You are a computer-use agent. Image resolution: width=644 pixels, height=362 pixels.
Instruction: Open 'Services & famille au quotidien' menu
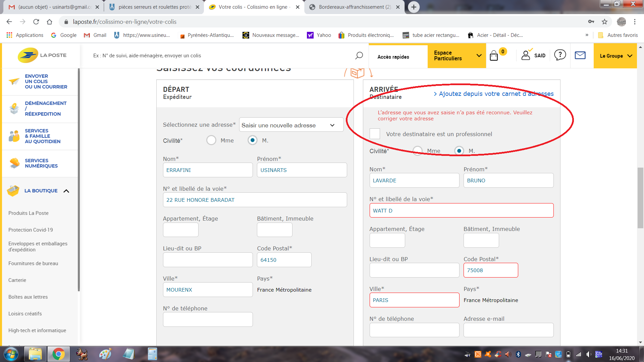(40, 136)
